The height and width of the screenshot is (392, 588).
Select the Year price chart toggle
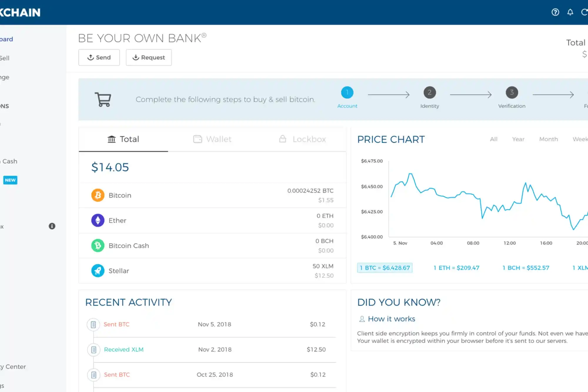click(518, 139)
